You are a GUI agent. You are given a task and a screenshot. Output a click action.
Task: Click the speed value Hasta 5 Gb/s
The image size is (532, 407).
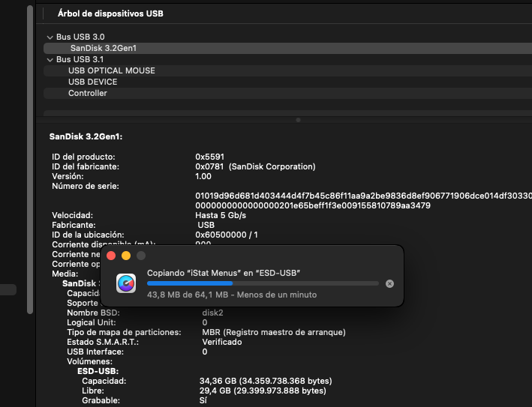click(221, 216)
